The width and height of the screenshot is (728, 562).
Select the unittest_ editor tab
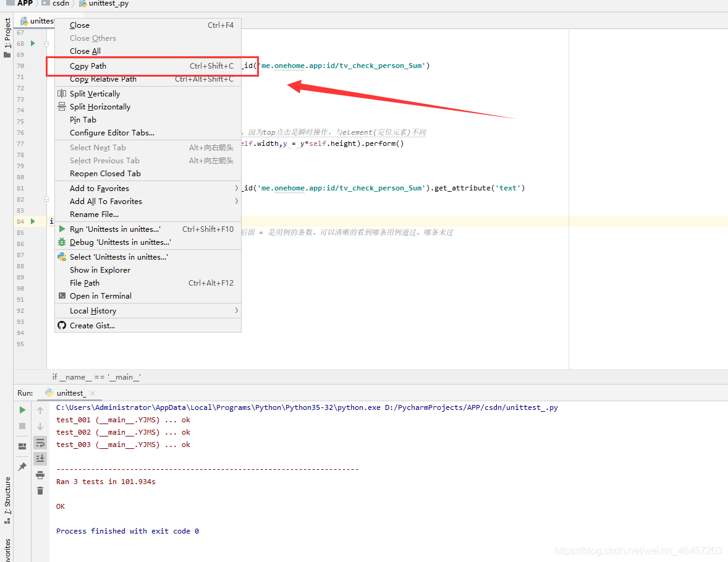tap(37, 21)
